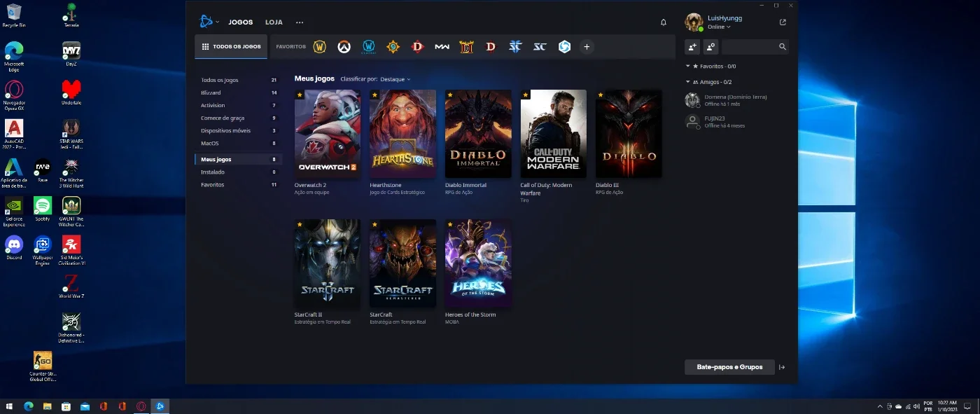Show hidden system tray icons chevron
Image resolution: width=980 pixels, height=414 pixels.
point(880,406)
